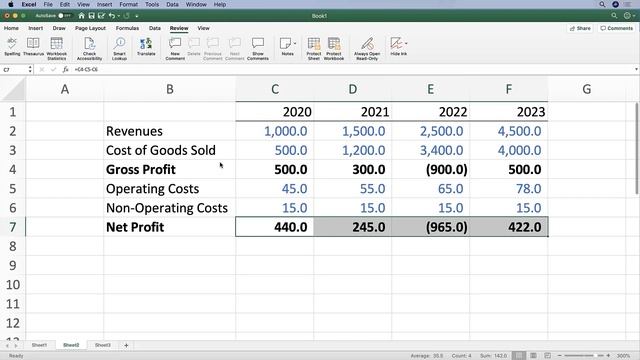Click the Save icon in title bar
The height and width of the screenshot is (360, 640).
tap(91, 16)
